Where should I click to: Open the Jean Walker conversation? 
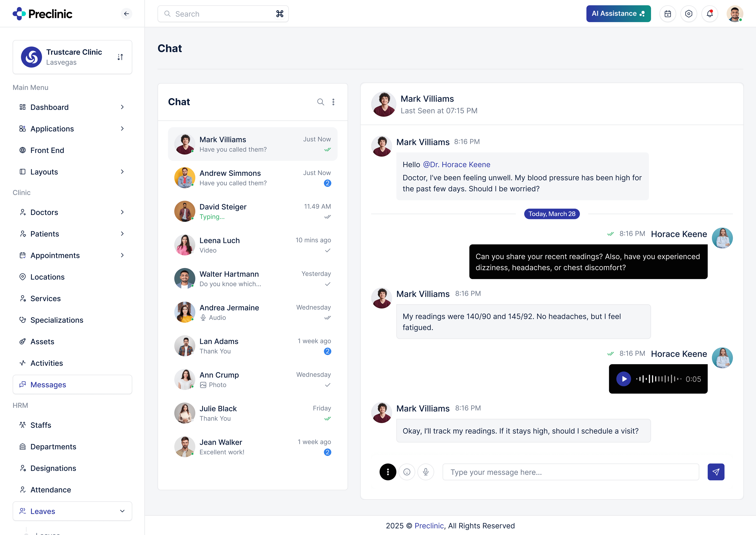pos(253,447)
